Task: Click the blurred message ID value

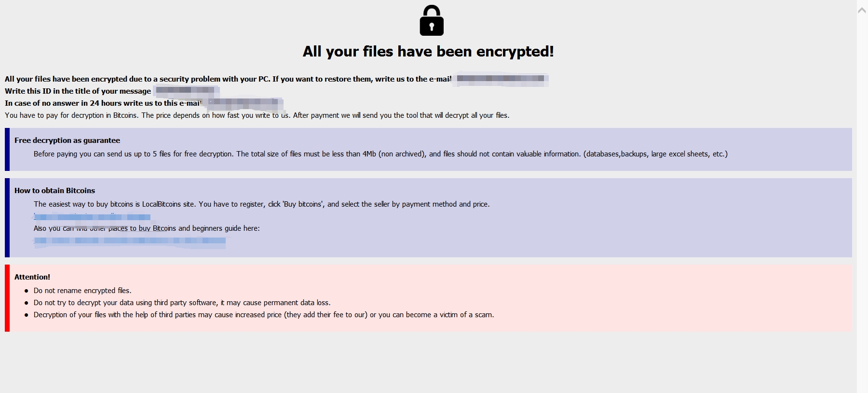Action: point(185,90)
